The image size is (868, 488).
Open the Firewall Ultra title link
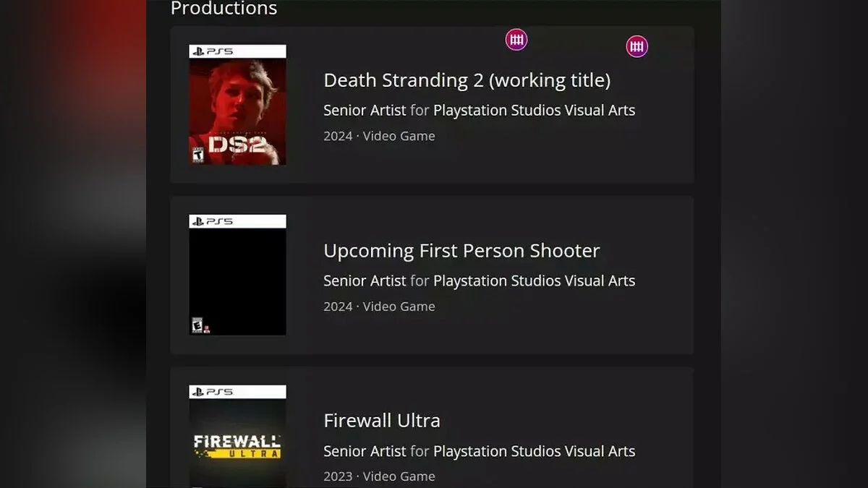tap(382, 421)
